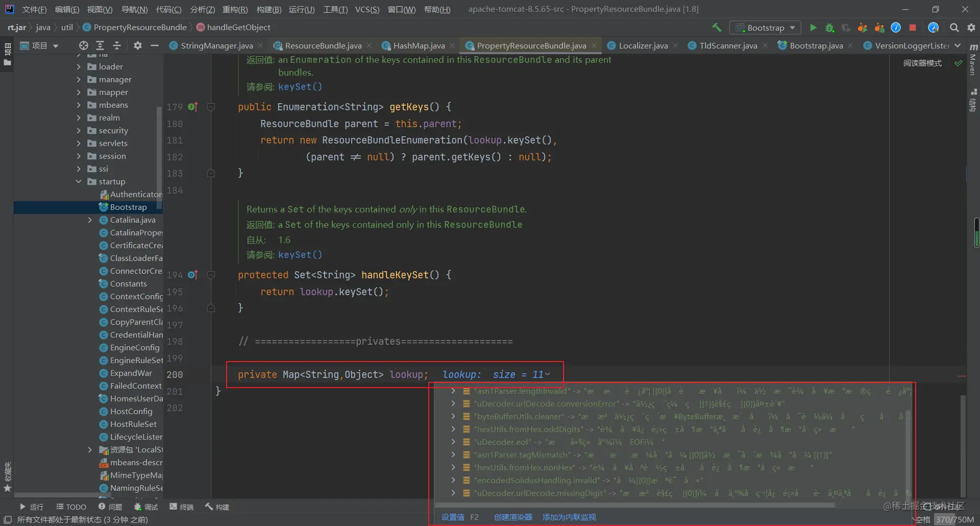Run with coverage using the shield icon
The height and width of the screenshot is (526, 980).
point(846,28)
